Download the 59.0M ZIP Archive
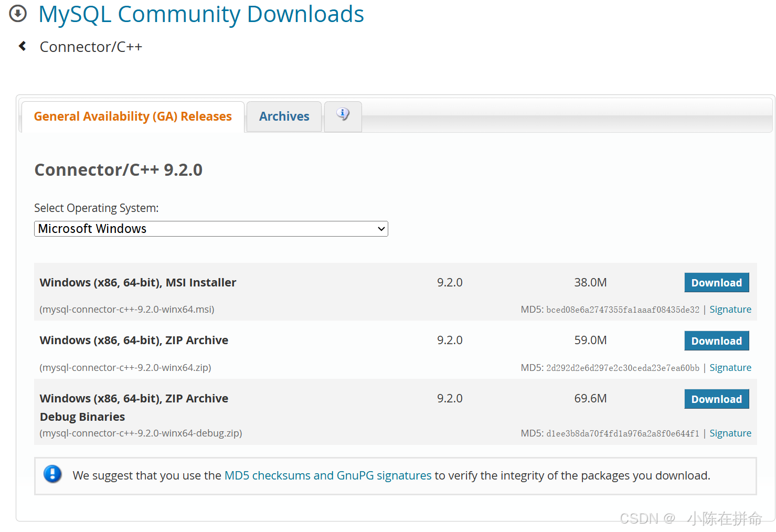Viewport: 776px width, 532px height. (717, 341)
